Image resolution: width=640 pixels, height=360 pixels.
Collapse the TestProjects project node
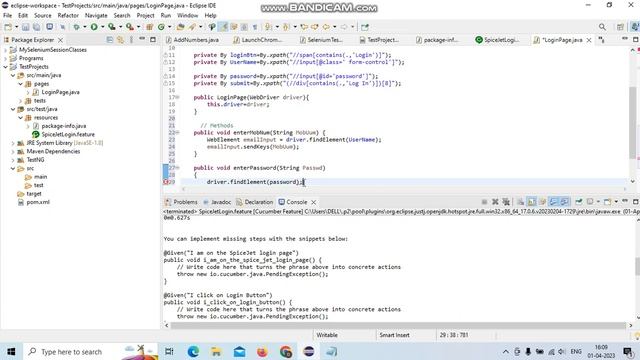(5, 67)
